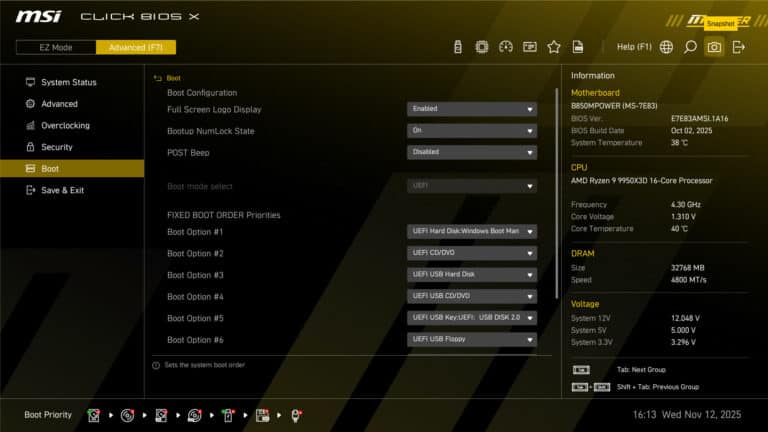Screen dimensions: 768x432
Task: Open the Bootup NumLock State dropdown
Action: click(x=472, y=130)
